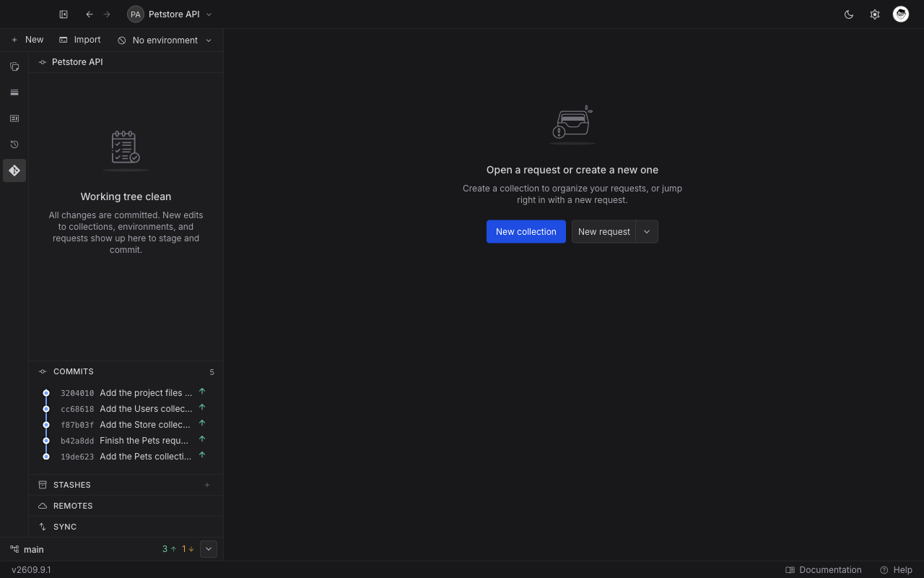Open the History sidebar icon
924x578 pixels.
click(14, 144)
